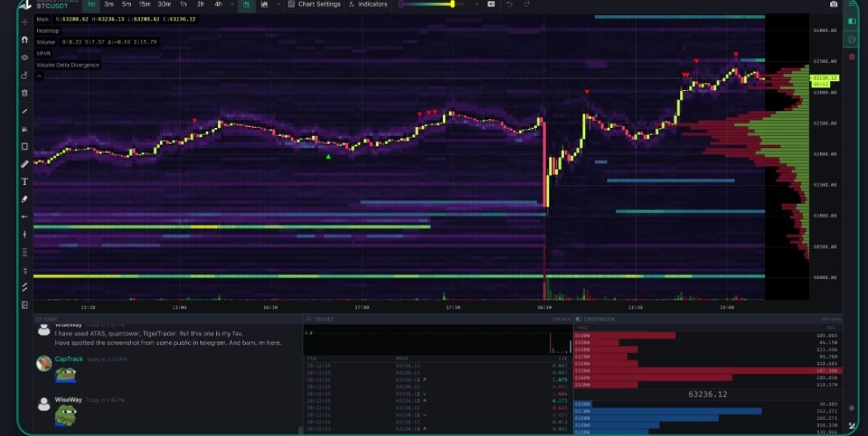Select the parallel channel tool
868x436 pixels.
pyautogui.click(x=24, y=287)
